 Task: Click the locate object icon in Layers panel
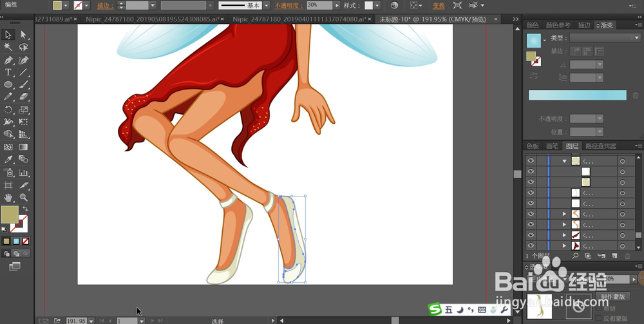tap(575, 256)
